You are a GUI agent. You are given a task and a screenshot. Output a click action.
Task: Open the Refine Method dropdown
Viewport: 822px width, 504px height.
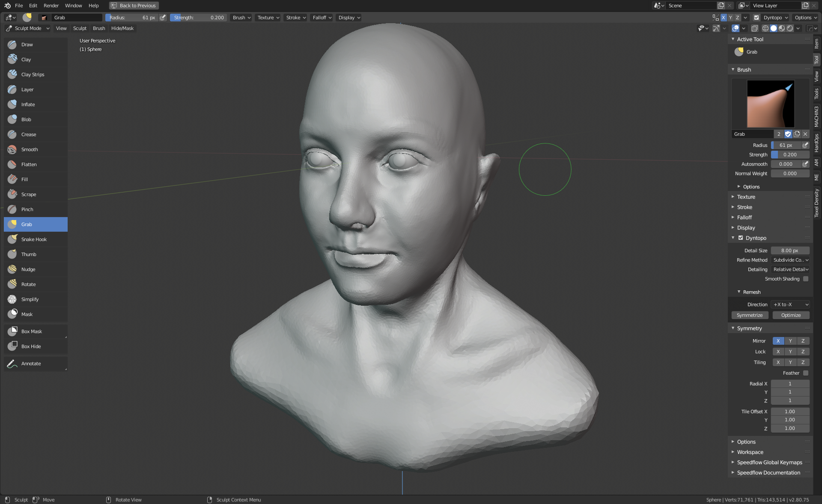click(x=790, y=260)
